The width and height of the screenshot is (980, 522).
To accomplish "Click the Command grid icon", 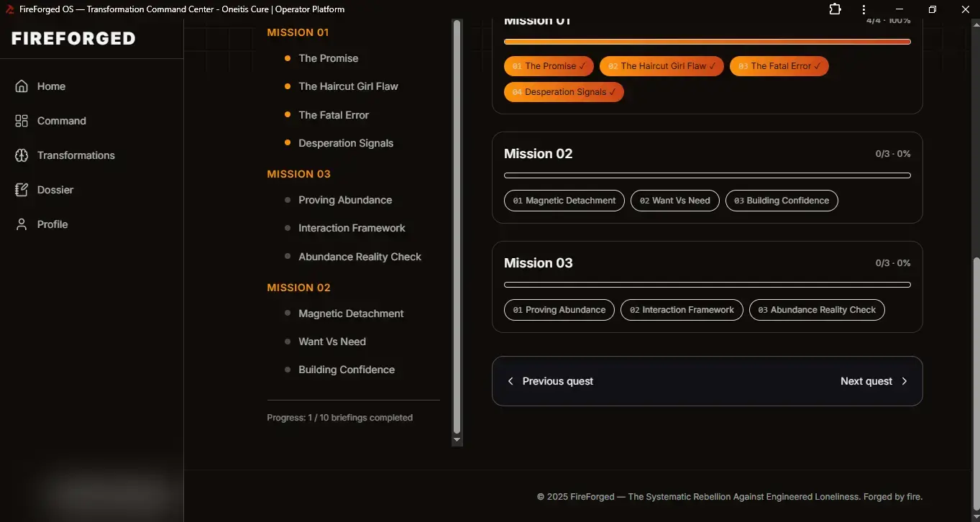I will pyautogui.click(x=22, y=121).
